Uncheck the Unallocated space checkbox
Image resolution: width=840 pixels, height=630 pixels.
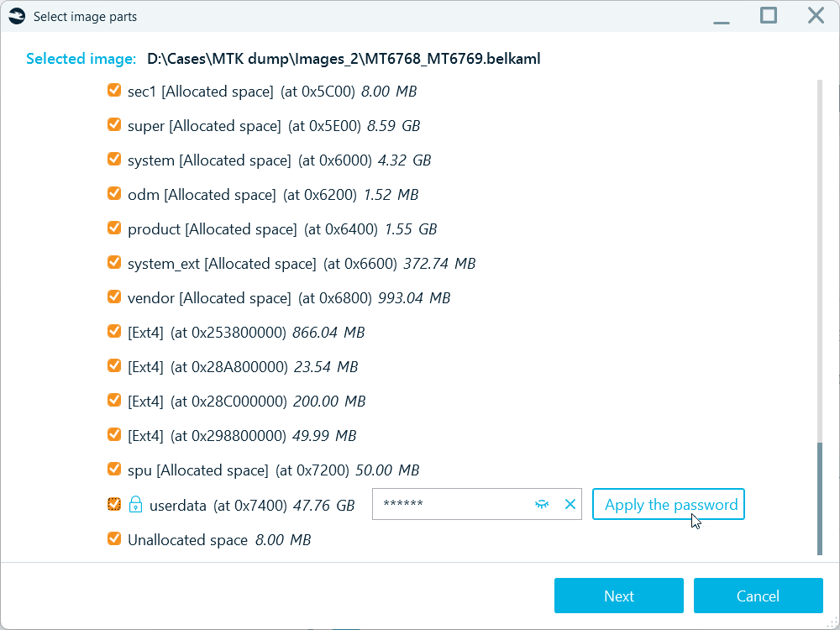(x=114, y=538)
